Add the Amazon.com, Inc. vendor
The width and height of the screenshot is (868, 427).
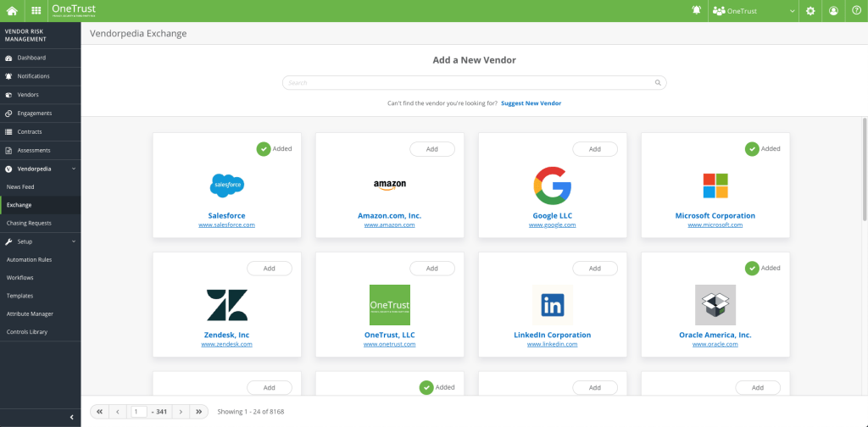click(x=432, y=149)
